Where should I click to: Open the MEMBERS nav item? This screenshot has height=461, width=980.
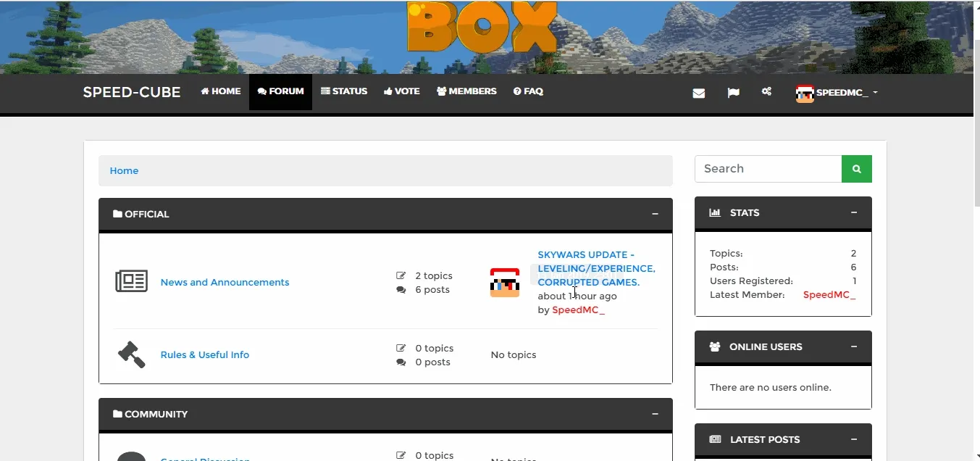(x=466, y=91)
